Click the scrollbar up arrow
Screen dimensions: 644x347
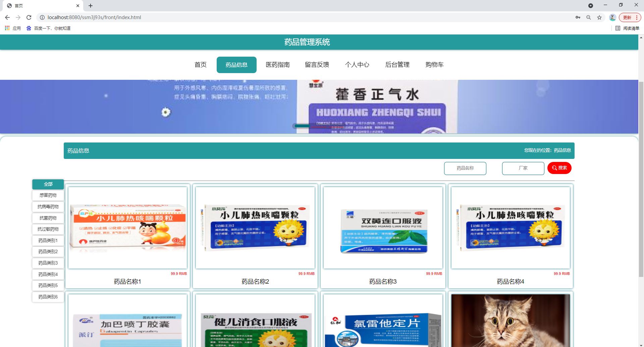pos(641,37)
